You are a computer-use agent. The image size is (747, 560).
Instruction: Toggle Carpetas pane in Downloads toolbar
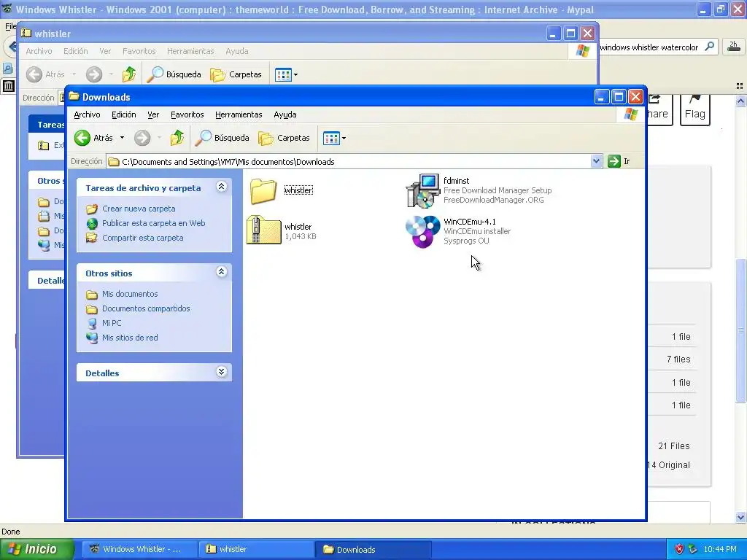tap(285, 138)
